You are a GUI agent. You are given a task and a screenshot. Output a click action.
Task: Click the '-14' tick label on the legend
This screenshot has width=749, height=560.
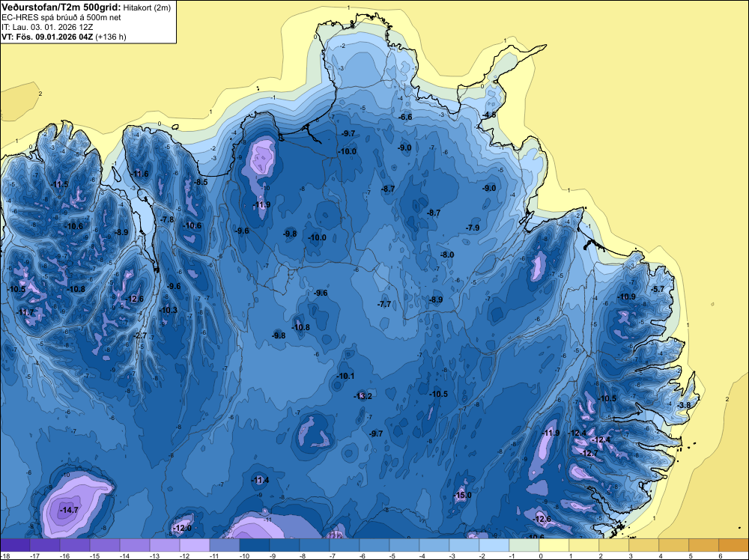pos(124,556)
